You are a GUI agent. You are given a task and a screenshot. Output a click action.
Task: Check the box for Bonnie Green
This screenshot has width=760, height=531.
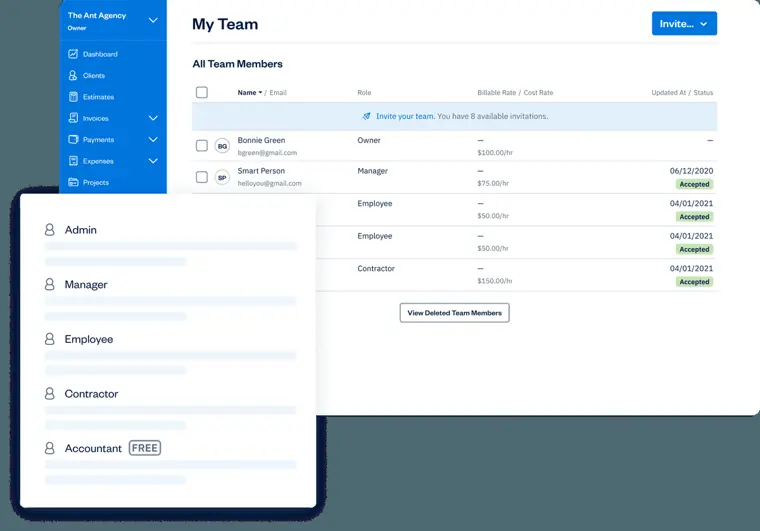pos(202,145)
